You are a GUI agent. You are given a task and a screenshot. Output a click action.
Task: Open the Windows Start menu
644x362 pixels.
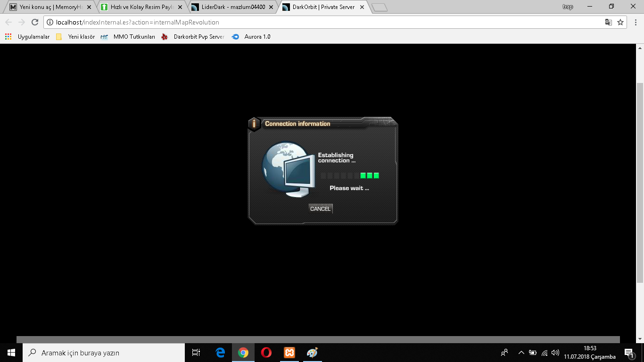click(11, 353)
